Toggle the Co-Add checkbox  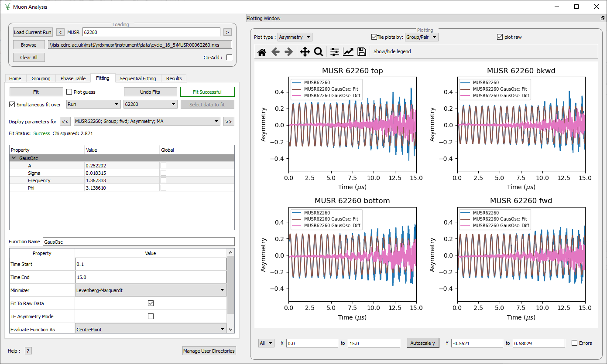229,58
